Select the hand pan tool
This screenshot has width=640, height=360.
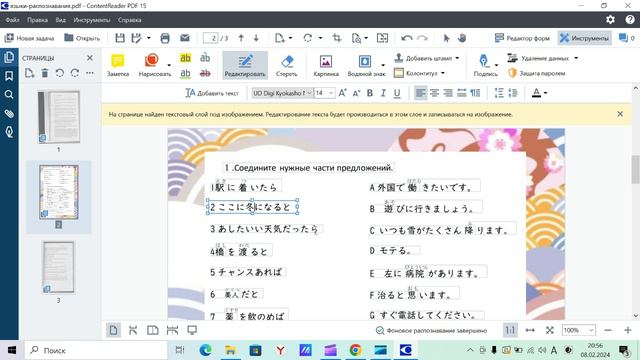tap(462, 38)
